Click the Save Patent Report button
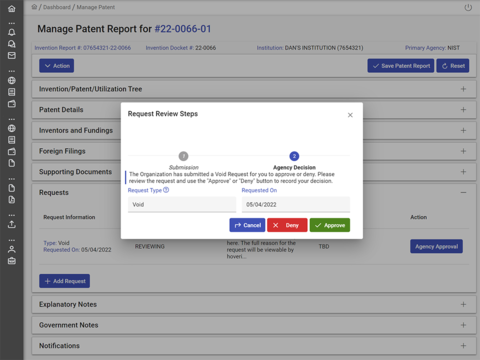The image size is (480, 360). point(401,66)
